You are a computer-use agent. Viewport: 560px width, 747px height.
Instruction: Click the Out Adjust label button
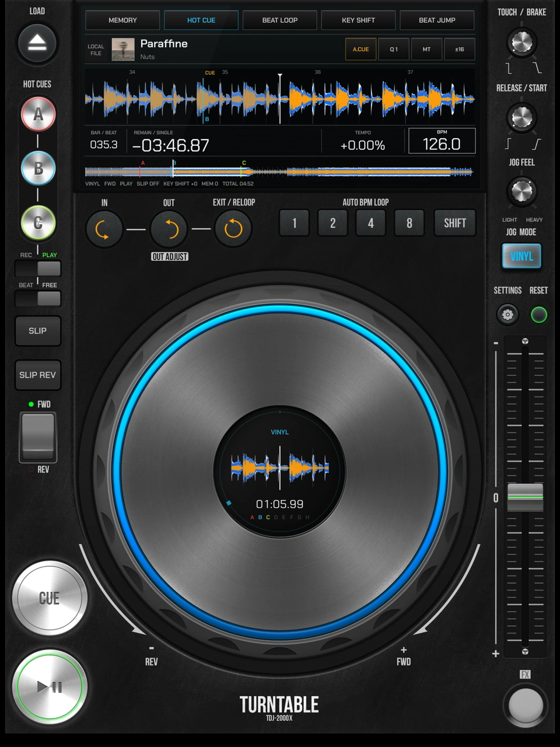click(170, 257)
